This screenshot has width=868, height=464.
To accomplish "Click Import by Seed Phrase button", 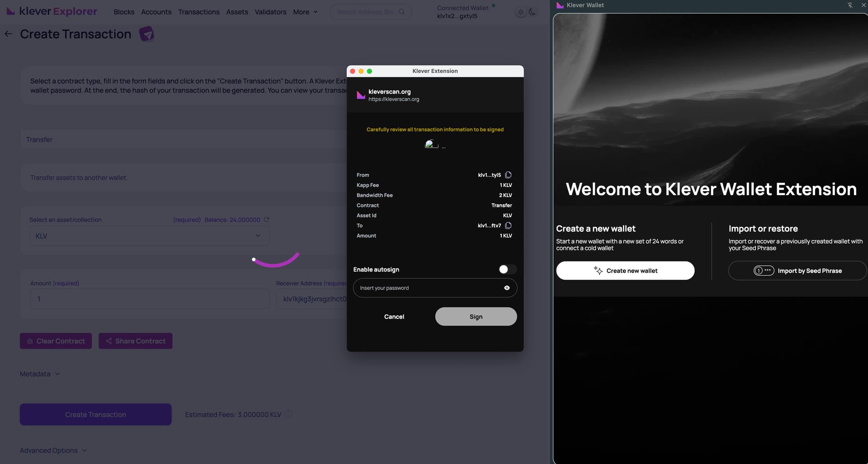I will click(797, 271).
